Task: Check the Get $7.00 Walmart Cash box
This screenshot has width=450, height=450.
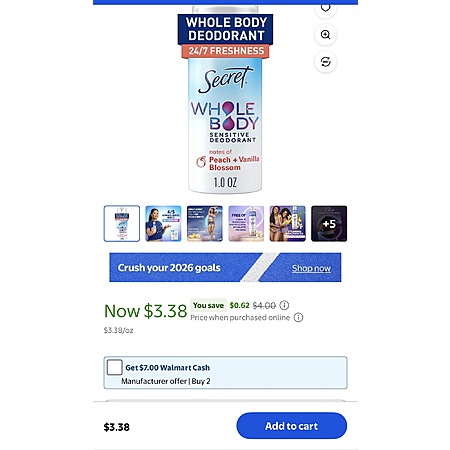Action: coord(115,368)
